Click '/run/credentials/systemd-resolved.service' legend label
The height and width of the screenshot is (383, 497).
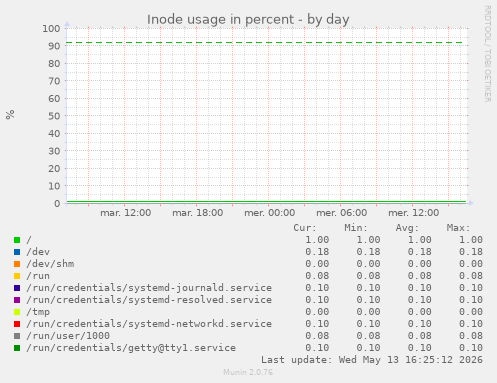[149, 300]
